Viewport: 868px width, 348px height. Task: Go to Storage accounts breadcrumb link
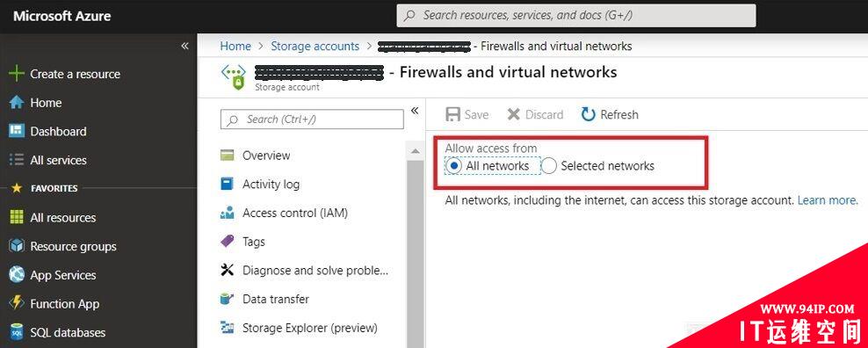click(x=315, y=46)
